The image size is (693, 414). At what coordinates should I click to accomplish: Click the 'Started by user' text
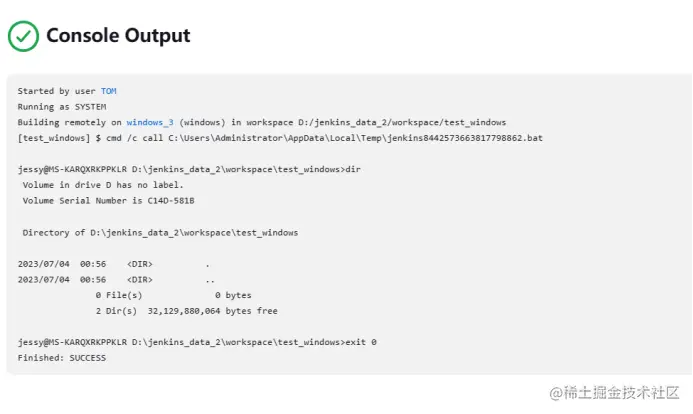57,91
